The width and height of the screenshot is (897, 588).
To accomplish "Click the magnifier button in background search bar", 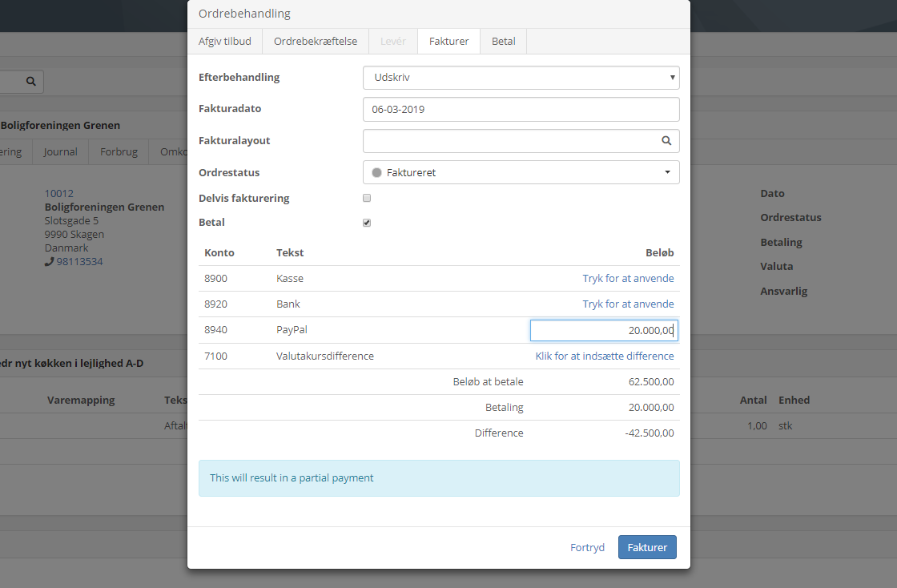I will [30, 81].
